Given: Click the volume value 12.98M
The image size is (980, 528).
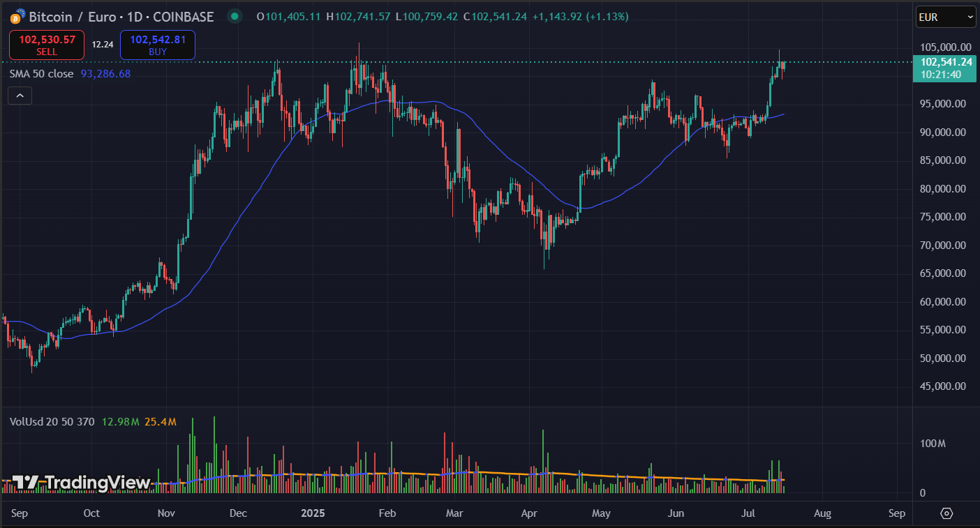Looking at the screenshot, I should (x=121, y=422).
